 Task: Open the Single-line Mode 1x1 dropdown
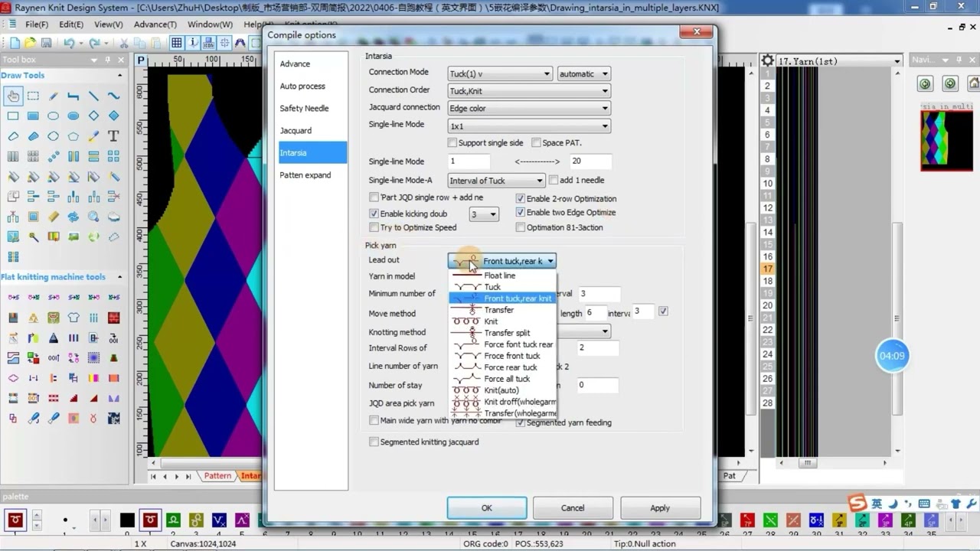[x=529, y=126]
